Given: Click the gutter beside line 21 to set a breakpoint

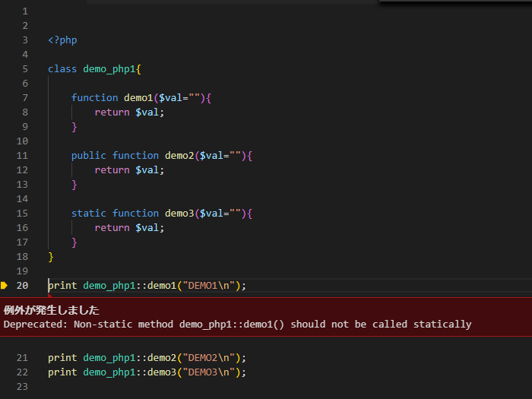Looking at the screenshot, I should (4, 358).
